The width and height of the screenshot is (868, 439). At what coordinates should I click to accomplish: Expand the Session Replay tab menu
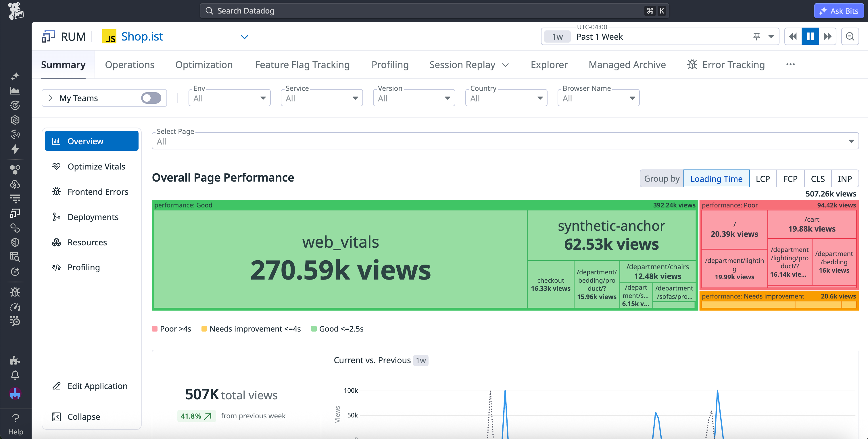(506, 65)
